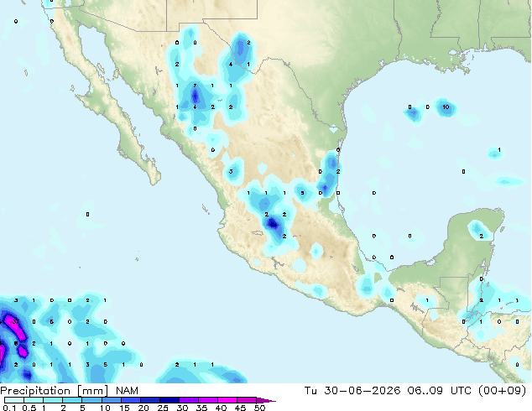Image resolution: width=532 pixels, height=411 pixels.
Task: Click the '(00+09)' forecast offset text
Action: tap(502, 391)
